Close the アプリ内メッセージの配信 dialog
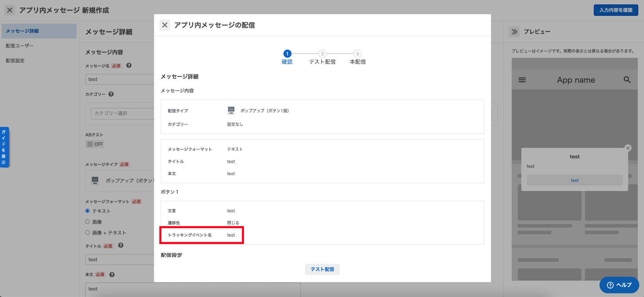 click(x=165, y=25)
